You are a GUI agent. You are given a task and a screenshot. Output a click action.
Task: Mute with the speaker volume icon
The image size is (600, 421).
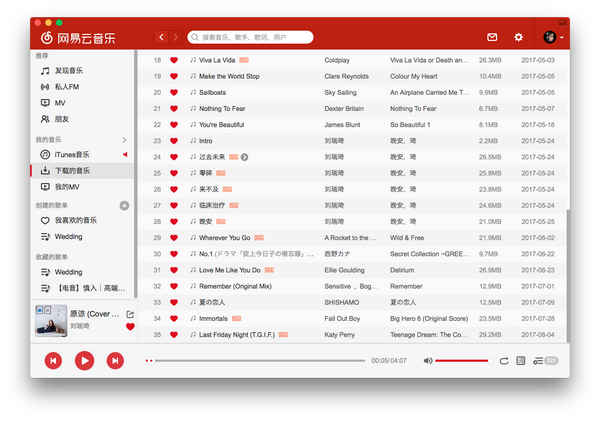pos(428,361)
